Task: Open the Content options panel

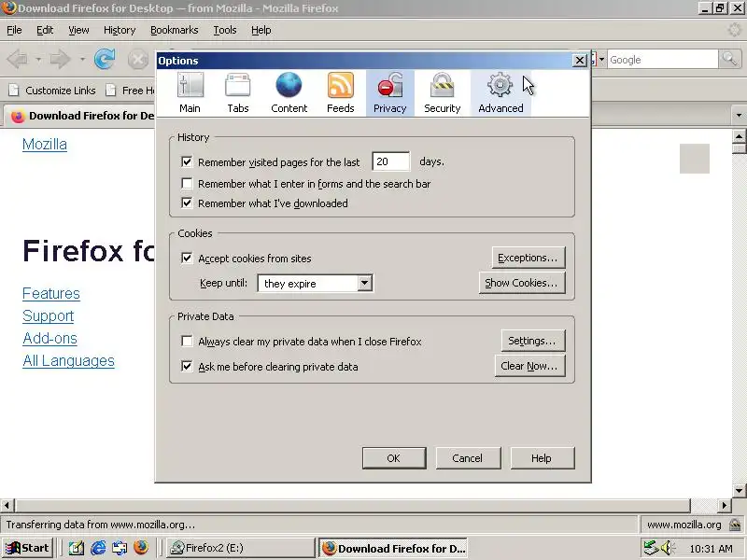Action: point(289,93)
